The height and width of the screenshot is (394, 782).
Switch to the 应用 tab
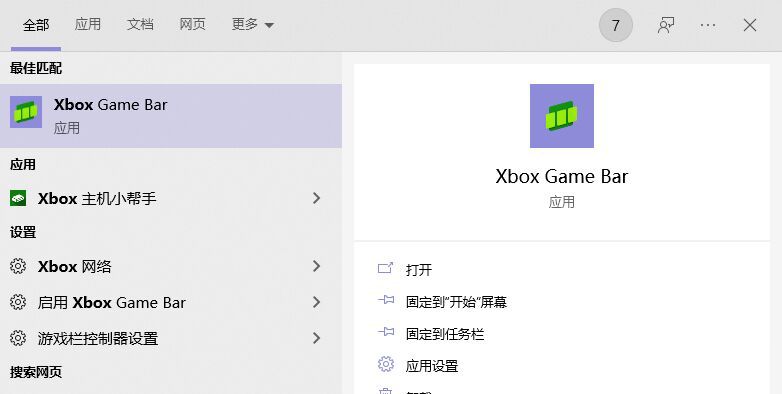coord(88,24)
